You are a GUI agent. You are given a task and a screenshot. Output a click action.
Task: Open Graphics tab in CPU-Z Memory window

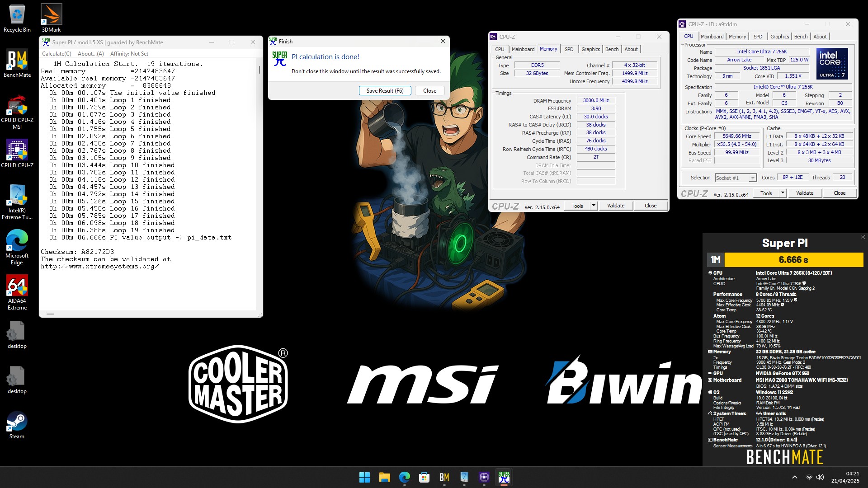tap(591, 49)
